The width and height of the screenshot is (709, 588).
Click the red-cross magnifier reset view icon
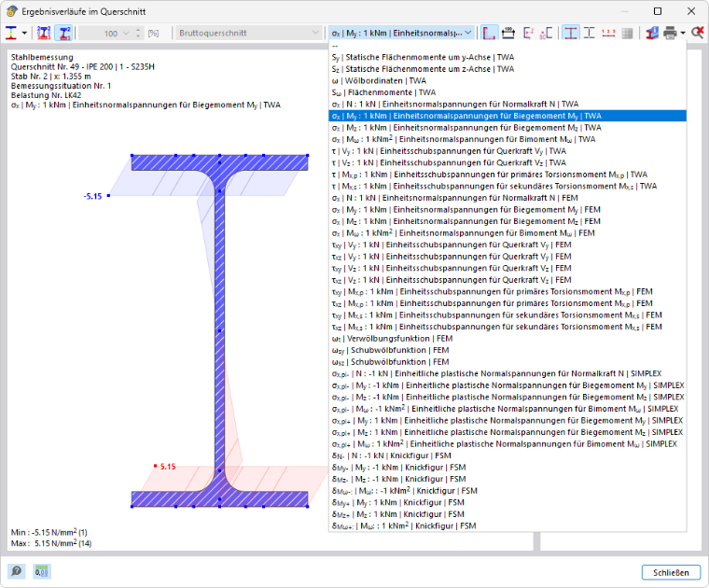pos(698,33)
